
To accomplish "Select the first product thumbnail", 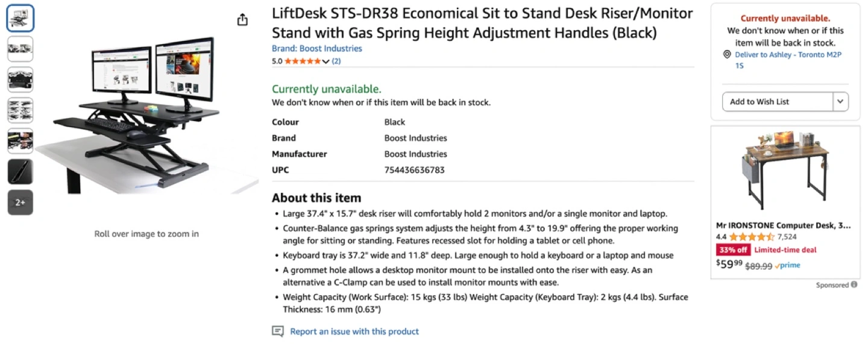I will (x=20, y=18).
